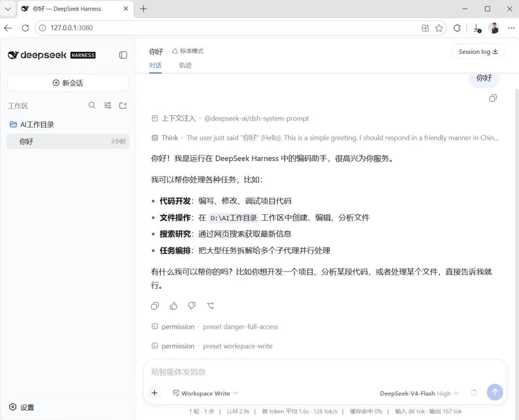Image resolution: width=519 pixels, height=420 pixels.
Task: Open the tab search chevron
Action: (8, 9)
